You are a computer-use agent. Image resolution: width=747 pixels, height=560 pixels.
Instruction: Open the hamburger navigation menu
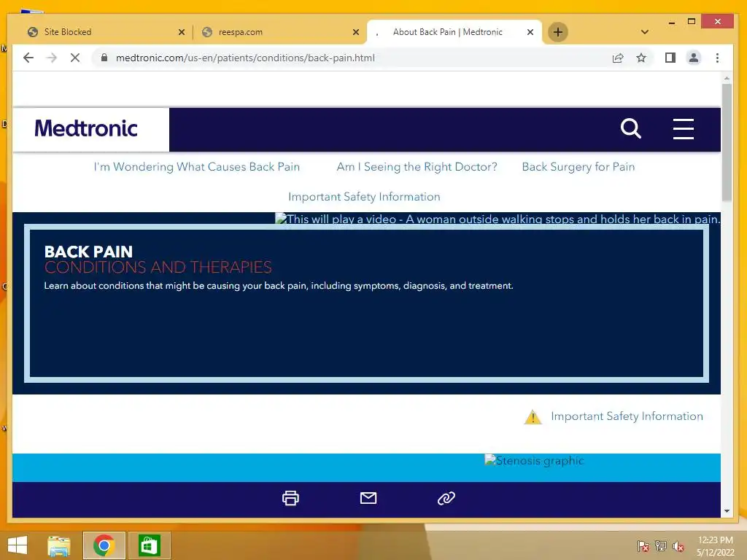pyautogui.click(x=683, y=129)
